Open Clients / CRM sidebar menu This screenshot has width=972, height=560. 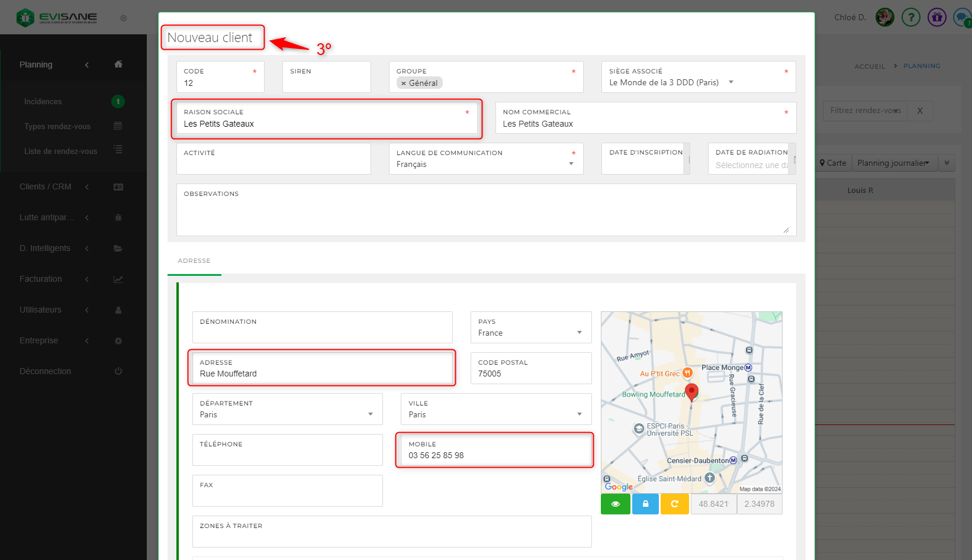click(46, 186)
